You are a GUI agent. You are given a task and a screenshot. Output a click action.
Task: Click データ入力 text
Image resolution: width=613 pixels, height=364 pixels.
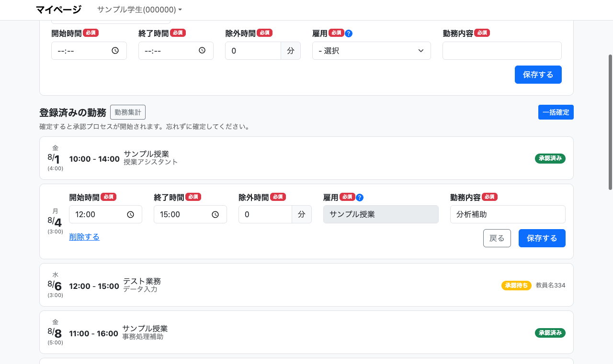click(x=140, y=289)
